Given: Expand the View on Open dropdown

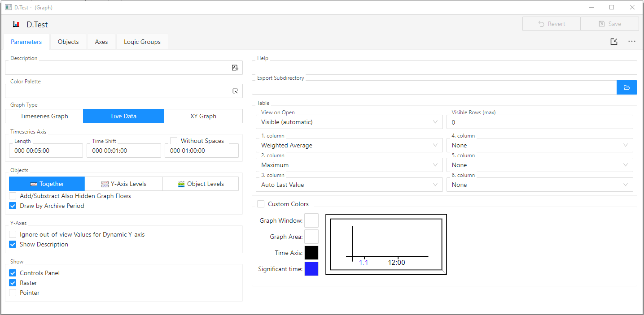Looking at the screenshot, I should (349, 122).
